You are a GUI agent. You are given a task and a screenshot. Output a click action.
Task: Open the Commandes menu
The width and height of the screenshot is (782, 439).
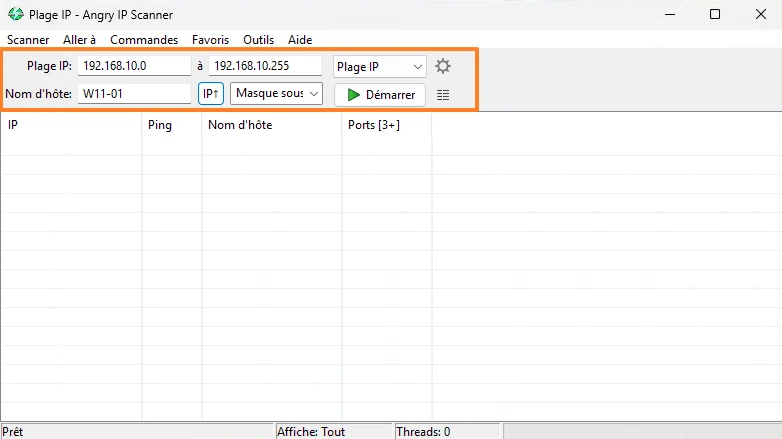coord(144,40)
